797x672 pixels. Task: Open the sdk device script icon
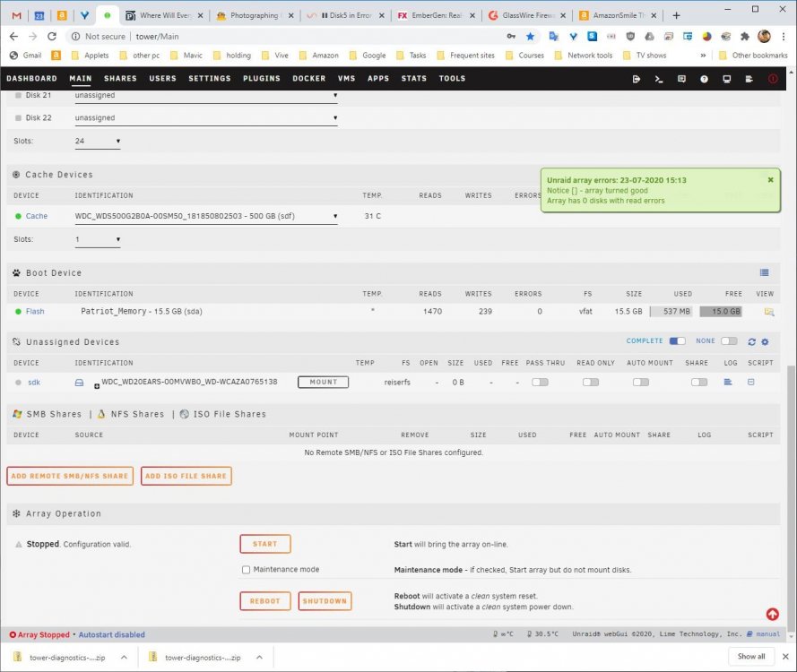(750, 382)
